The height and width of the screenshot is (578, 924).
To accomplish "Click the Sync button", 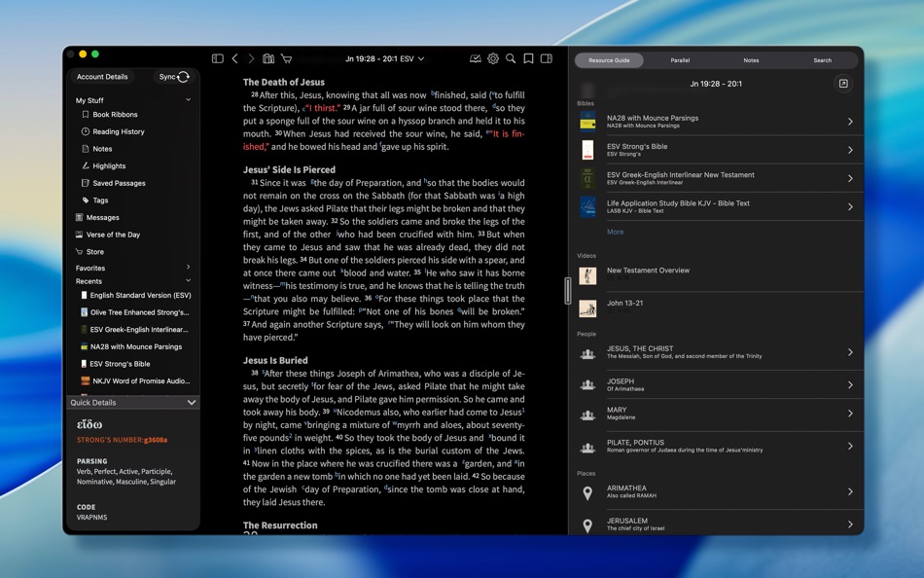I will coord(173,76).
